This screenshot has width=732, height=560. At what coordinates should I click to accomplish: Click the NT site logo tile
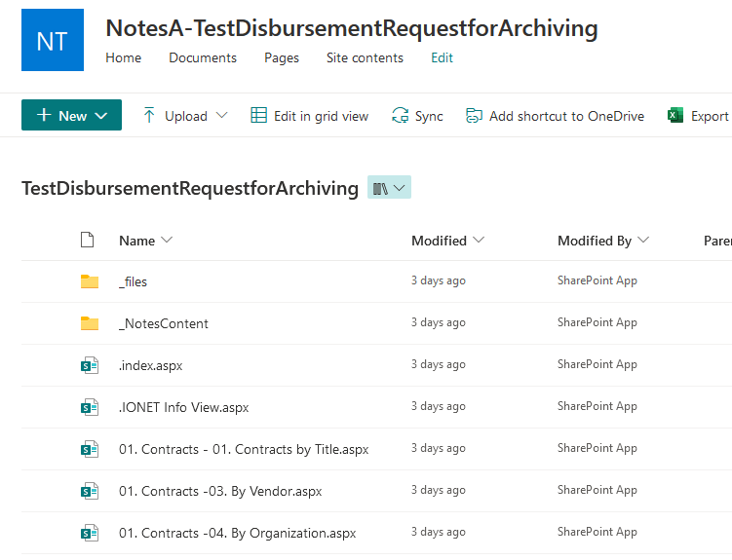coord(53,40)
